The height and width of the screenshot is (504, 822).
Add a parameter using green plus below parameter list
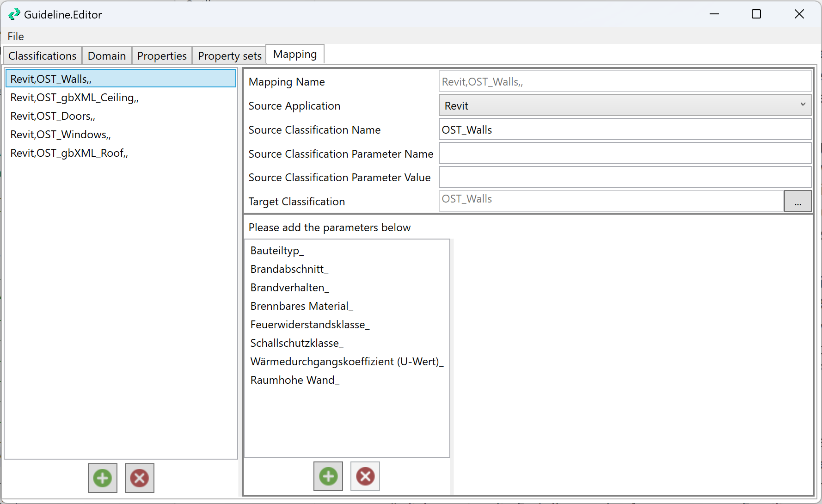328,476
